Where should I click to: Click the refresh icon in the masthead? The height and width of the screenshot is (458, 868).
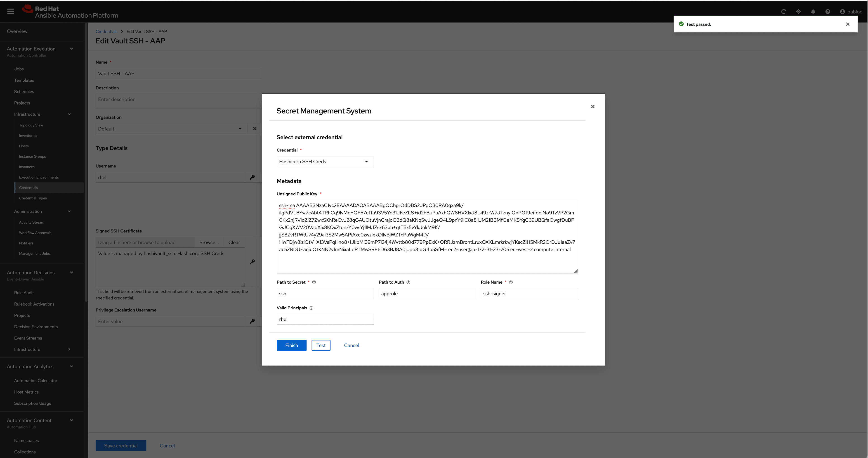[784, 11]
